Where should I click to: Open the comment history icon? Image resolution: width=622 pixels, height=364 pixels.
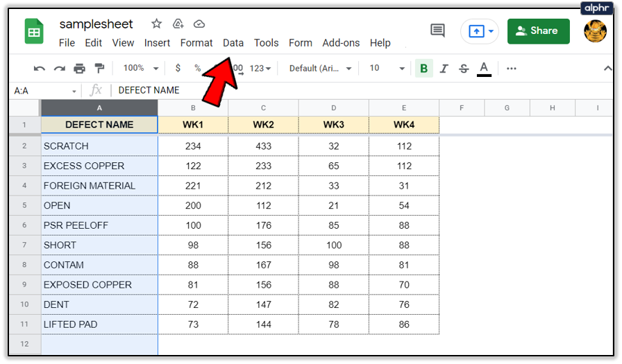[x=437, y=31]
